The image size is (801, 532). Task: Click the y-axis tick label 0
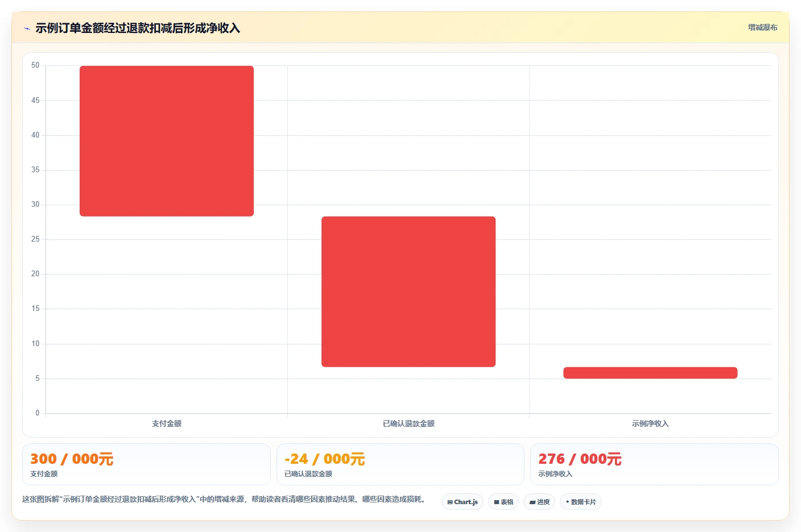(x=38, y=413)
